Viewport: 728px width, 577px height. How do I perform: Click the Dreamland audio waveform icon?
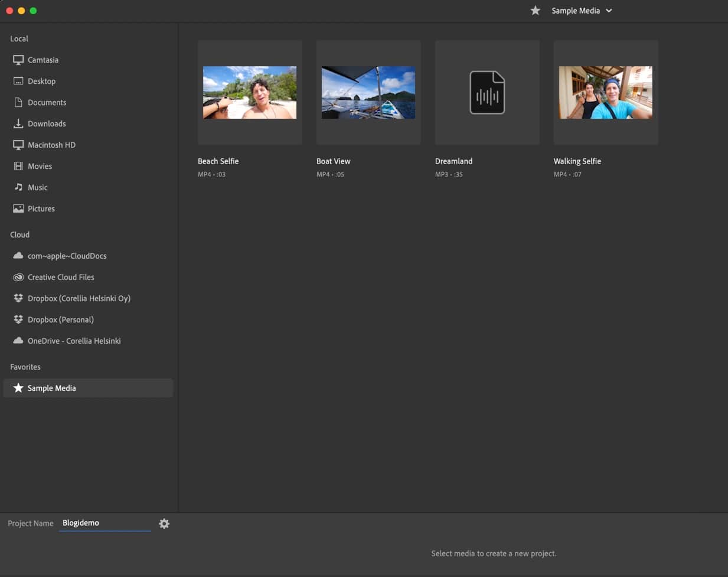coord(487,93)
